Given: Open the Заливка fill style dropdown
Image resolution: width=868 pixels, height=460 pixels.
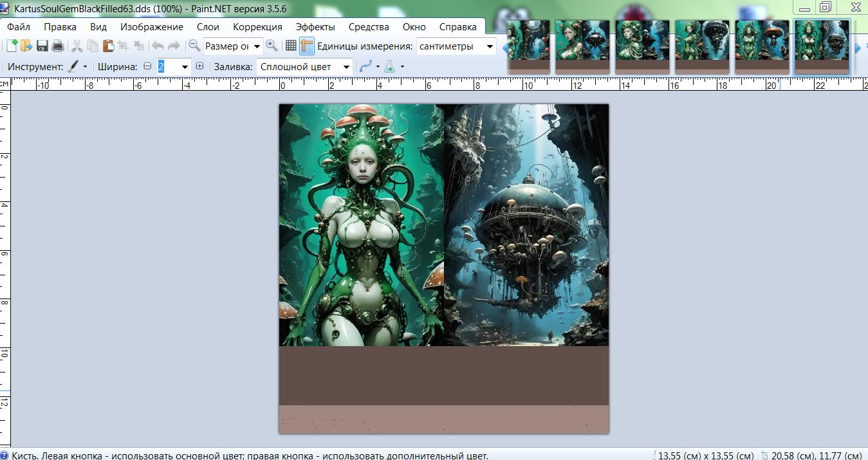Looking at the screenshot, I should tap(346, 66).
